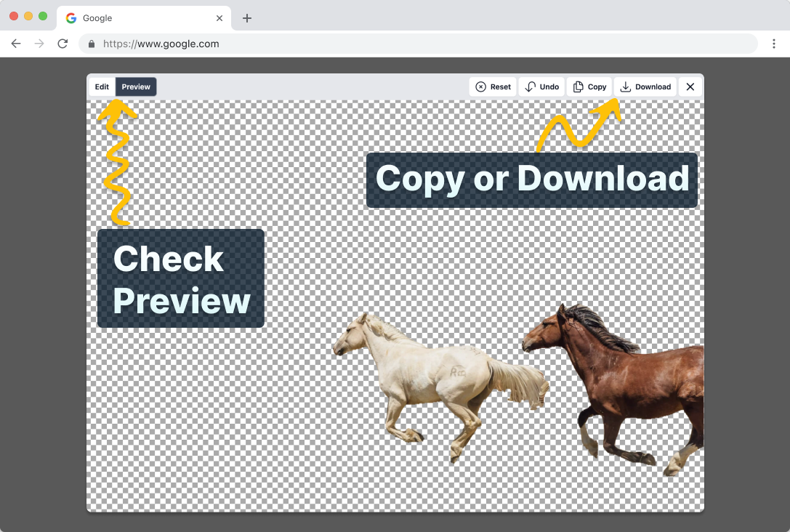Open a new browser tab
The width and height of the screenshot is (790, 532).
coord(247,18)
